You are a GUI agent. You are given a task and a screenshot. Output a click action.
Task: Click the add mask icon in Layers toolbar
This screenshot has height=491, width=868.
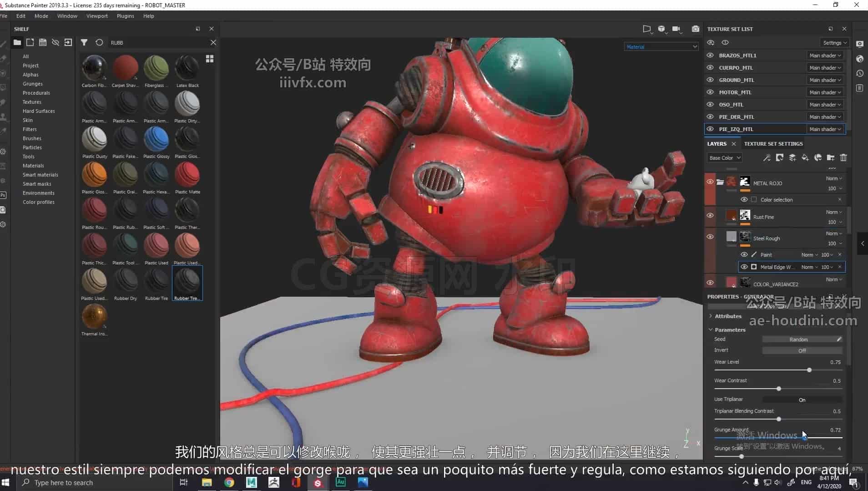[x=780, y=157]
